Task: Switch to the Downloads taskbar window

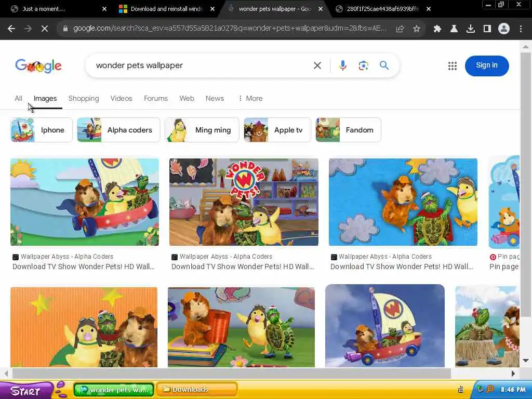Action: tap(196, 390)
